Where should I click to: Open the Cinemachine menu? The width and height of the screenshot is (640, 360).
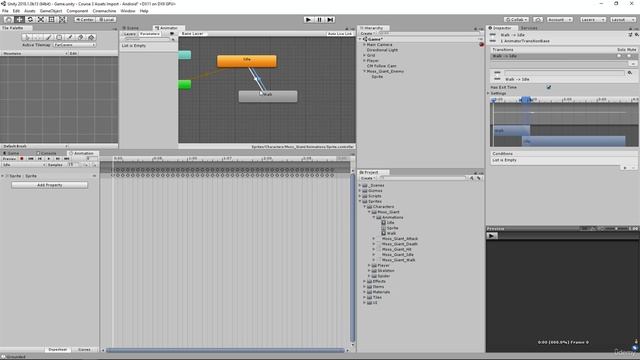104,11
